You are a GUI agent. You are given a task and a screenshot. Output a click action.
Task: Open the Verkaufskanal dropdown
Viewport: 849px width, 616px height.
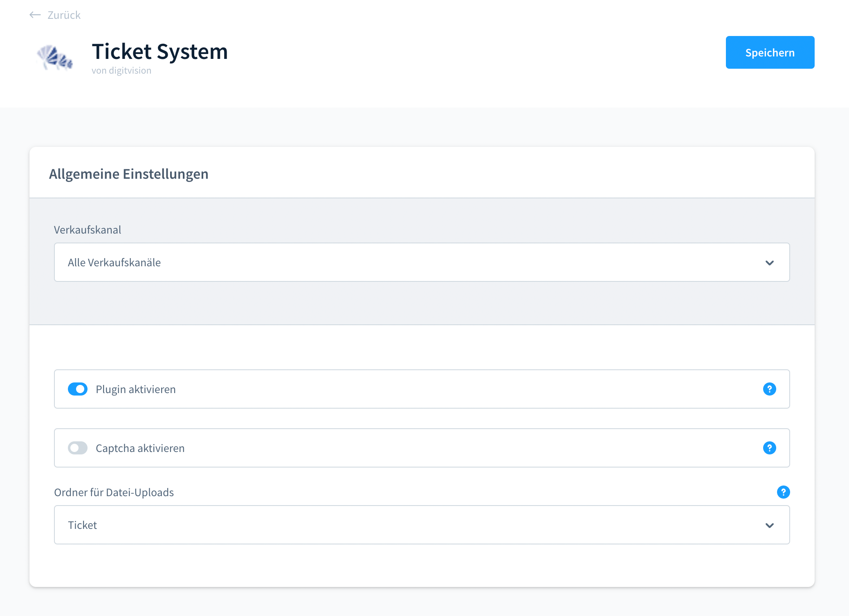pos(422,262)
